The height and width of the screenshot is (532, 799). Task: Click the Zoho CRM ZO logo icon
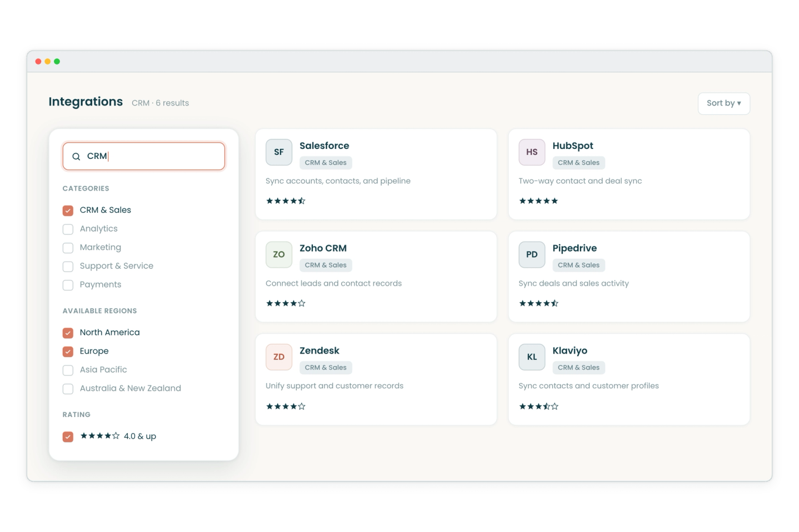click(279, 254)
